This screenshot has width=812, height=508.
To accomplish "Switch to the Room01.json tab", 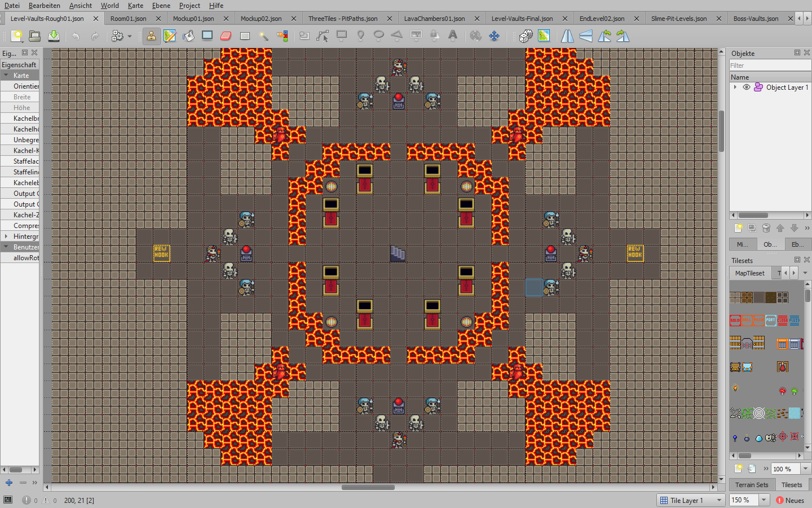I will 129,19.
